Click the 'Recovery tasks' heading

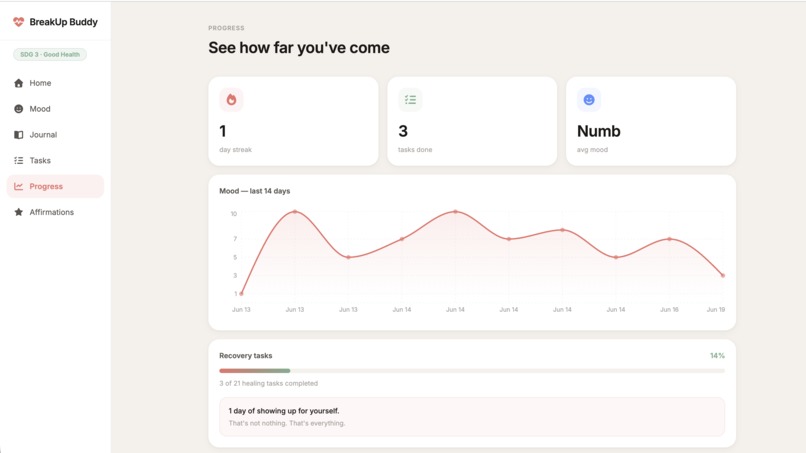[246, 355]
